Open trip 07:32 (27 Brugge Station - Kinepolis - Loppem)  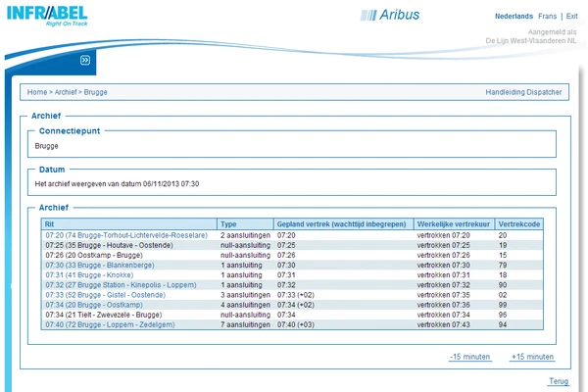[x=121, y=285]
